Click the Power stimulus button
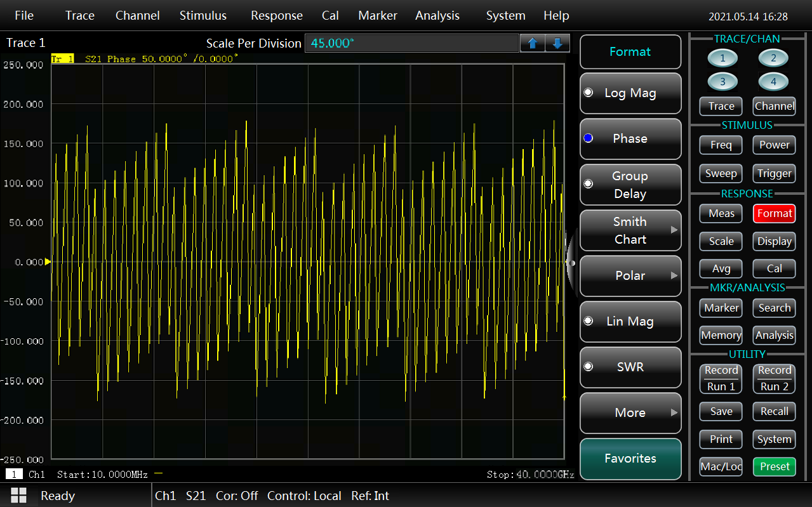Viewport: 812px width, 507px height. click(775, 145)
